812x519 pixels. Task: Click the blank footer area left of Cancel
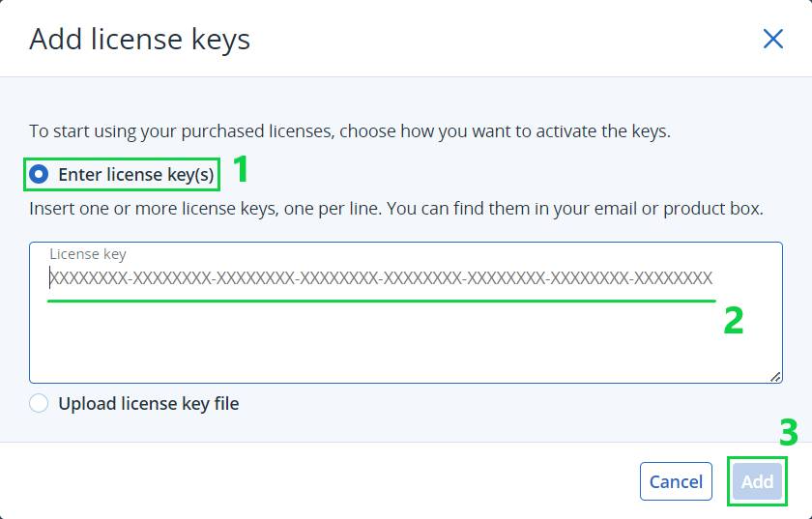(x=319, y=481)
